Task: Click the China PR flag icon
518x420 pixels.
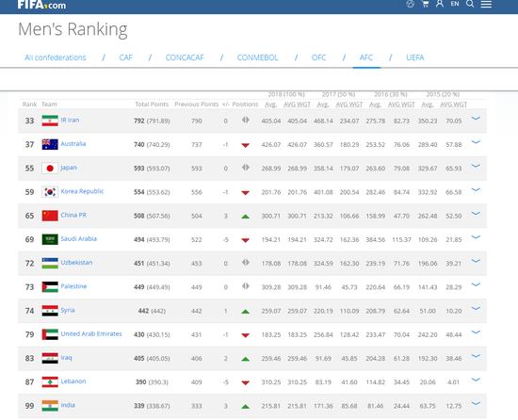Action: [x=50, y=216]
